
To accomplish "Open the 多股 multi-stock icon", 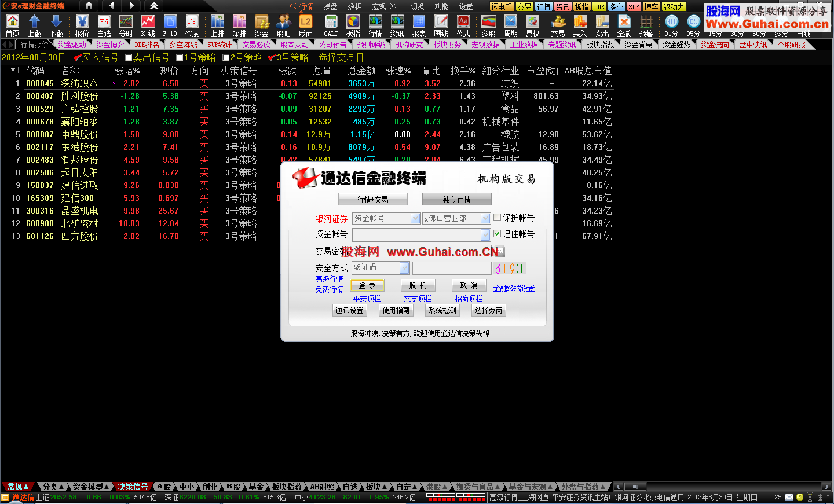I will pyautogui.click(x=488, y=26).
